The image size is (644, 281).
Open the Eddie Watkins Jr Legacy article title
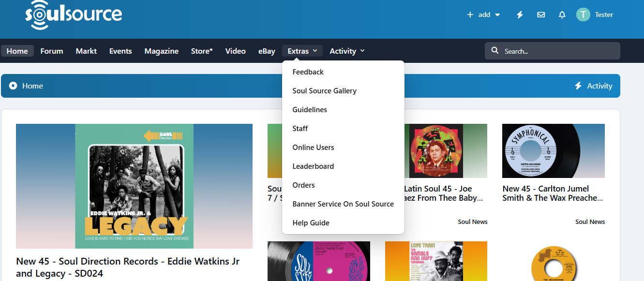(x=128, y=267)
